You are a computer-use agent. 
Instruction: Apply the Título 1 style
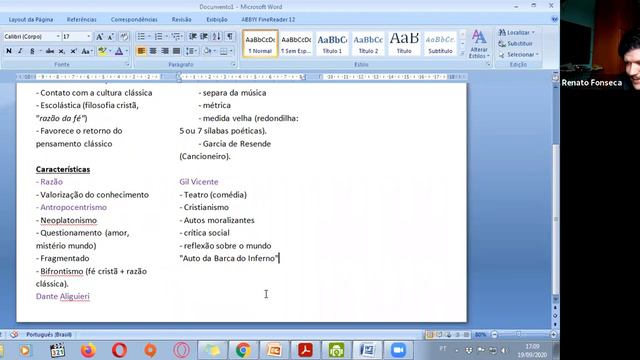tap(332, 44)
